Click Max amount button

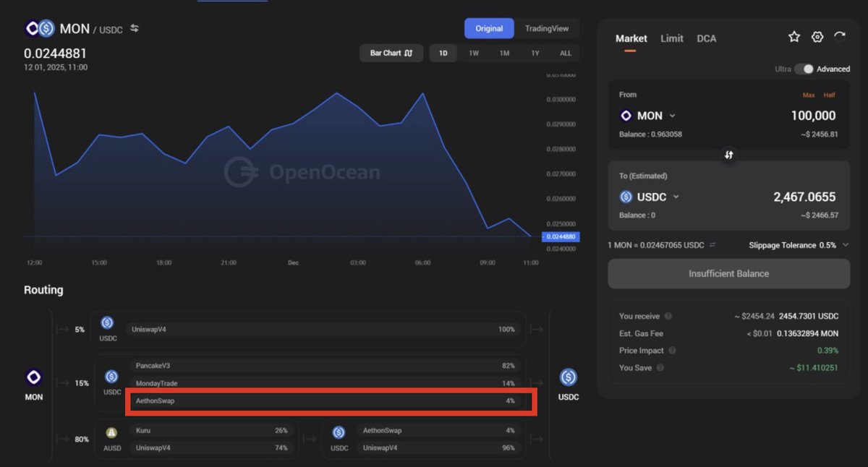coord(809,95)
